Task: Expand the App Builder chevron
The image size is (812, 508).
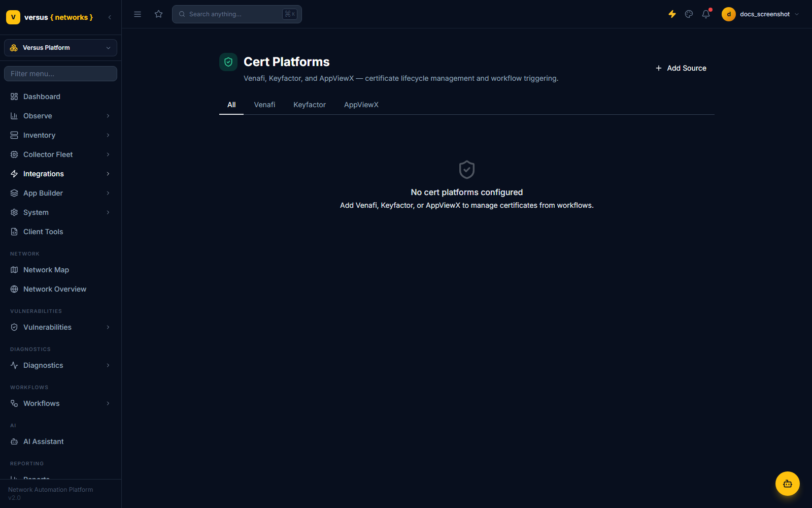Action: coord(108,193)
